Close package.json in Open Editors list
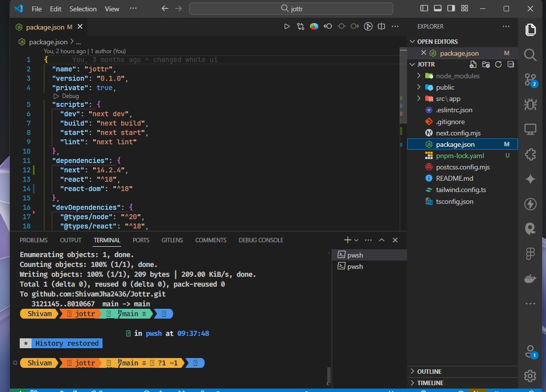546x392 pixels. (x=423, y=53)
